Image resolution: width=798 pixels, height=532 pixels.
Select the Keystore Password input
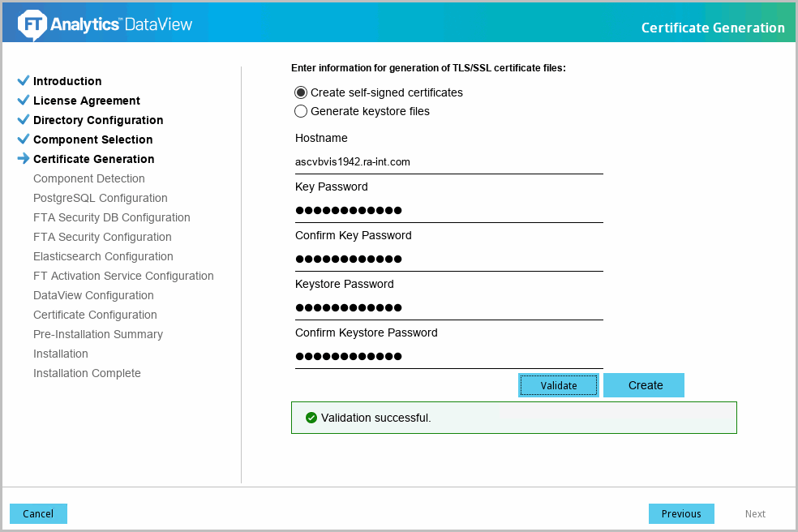(448, 308)
